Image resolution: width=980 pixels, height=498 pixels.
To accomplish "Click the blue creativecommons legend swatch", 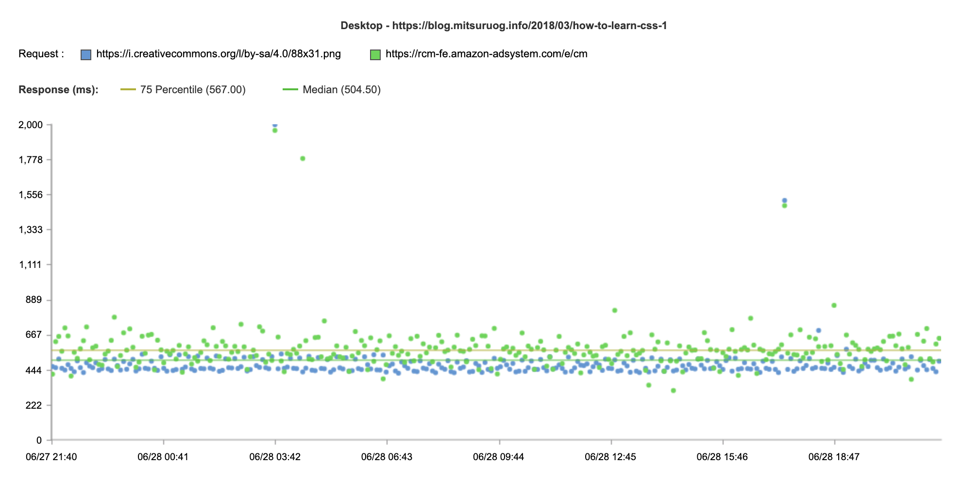I will coord(86,54).
